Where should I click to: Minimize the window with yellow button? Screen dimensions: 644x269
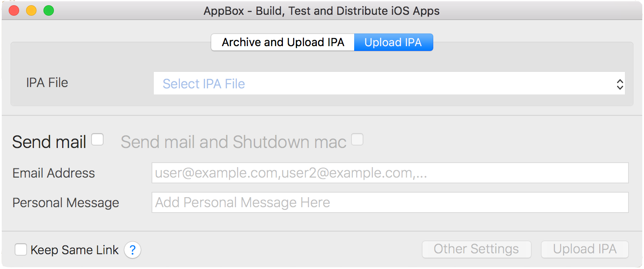[31, 10]
